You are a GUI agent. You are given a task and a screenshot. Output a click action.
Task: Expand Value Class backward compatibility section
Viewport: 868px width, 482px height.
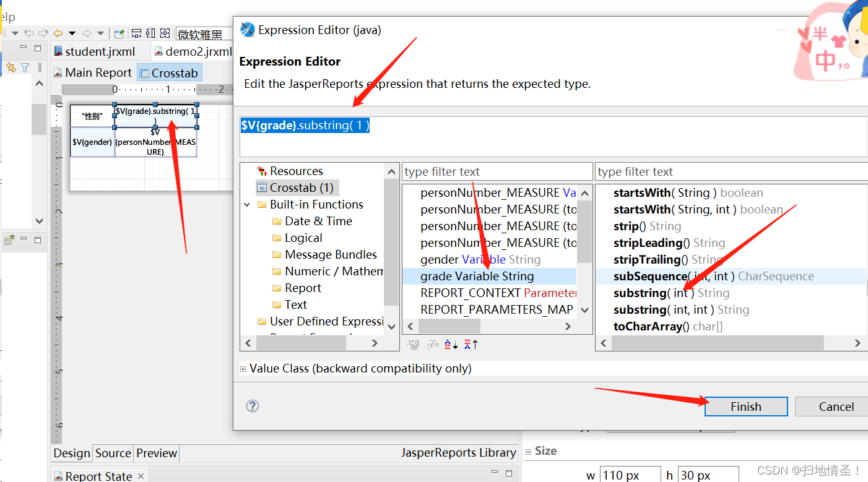coord(243,369)
